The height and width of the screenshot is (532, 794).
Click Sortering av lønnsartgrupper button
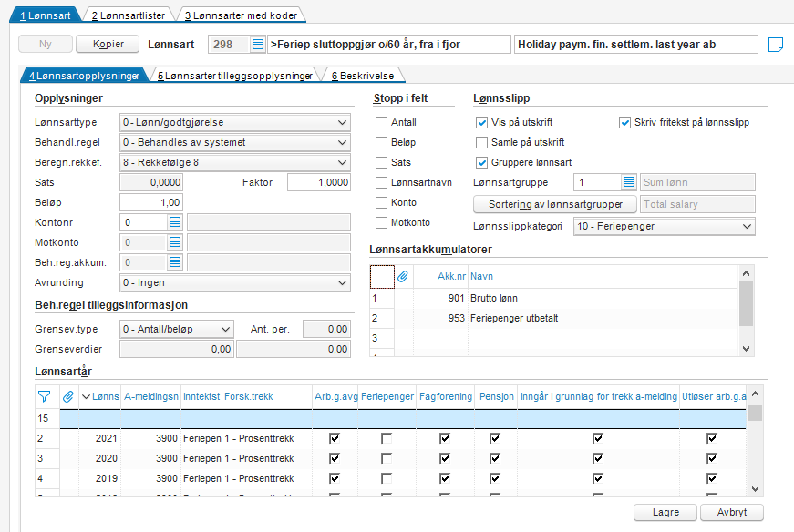[x=555, y=204]
